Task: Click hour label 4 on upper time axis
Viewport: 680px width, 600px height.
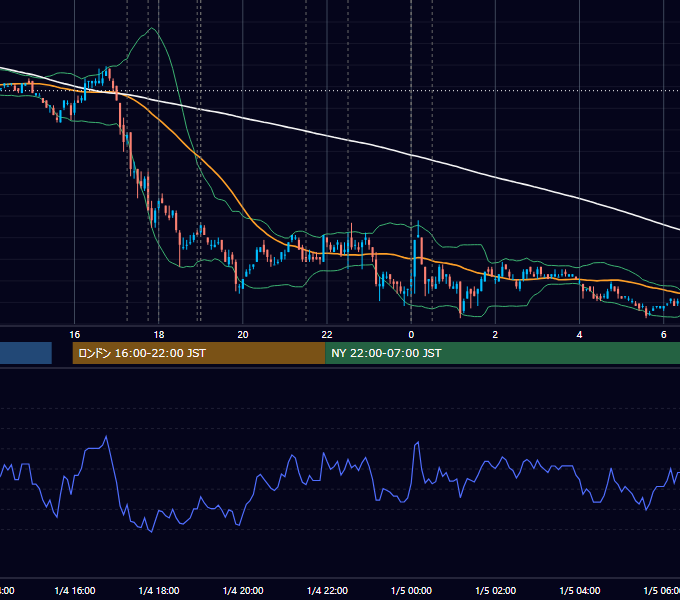Action: coord(579,335)
